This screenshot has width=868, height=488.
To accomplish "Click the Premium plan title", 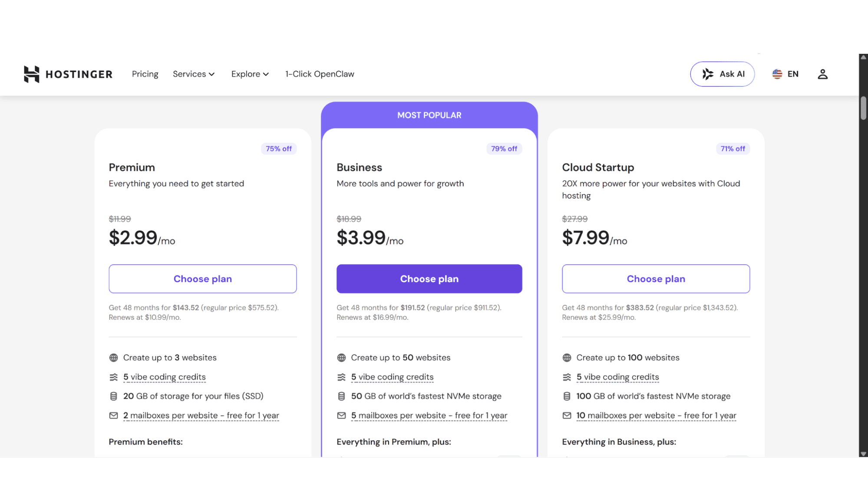I will pyautogui.click(x=132, y=167).
